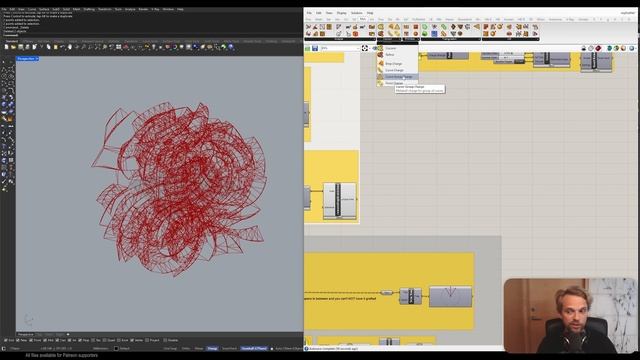
Task: Click the Millimeters units field in status bar
Action: pyautogui.click(x=101, y=349)
